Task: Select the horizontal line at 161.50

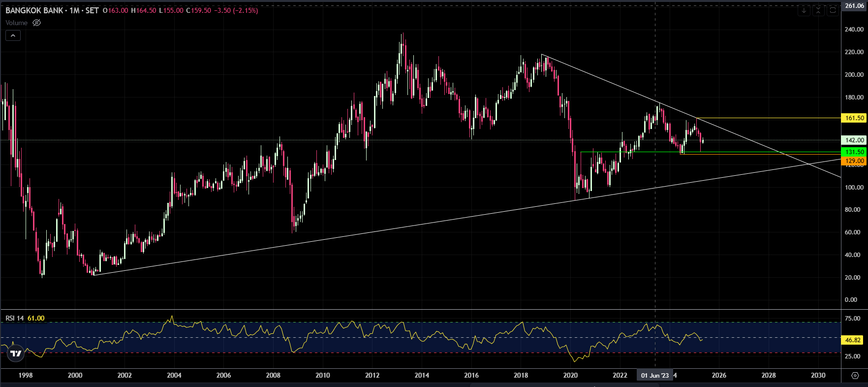Action: click(x=768, y=118)
